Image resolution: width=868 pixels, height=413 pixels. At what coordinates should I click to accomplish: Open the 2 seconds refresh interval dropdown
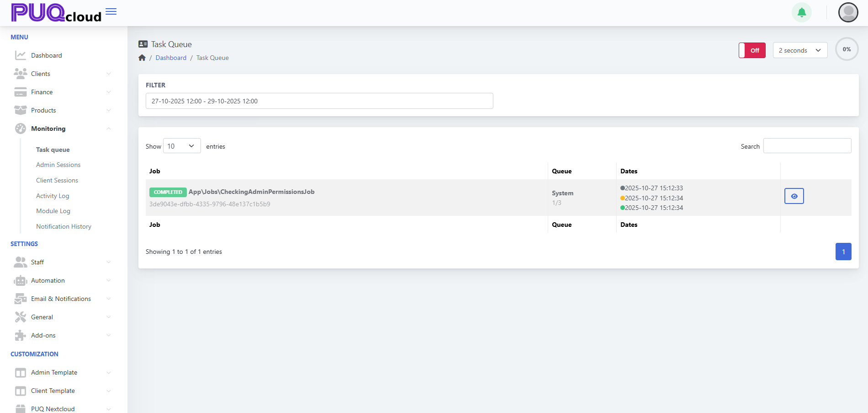[800, 50]
